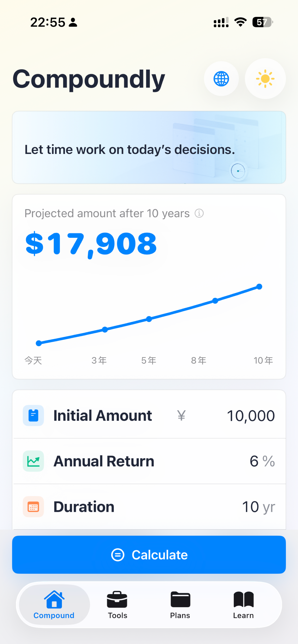Edit the Annual Return 6 % value
The width and height of the screenshot is (298, 644).
tap(262, 461)
